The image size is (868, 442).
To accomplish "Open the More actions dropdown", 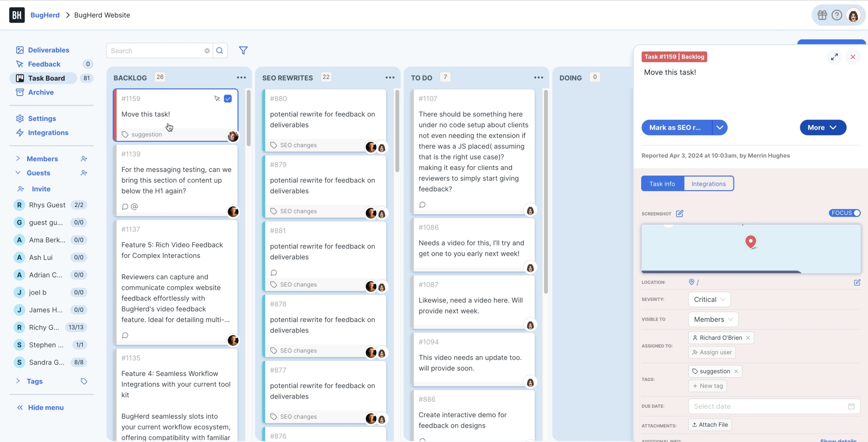I will (823, 127).
